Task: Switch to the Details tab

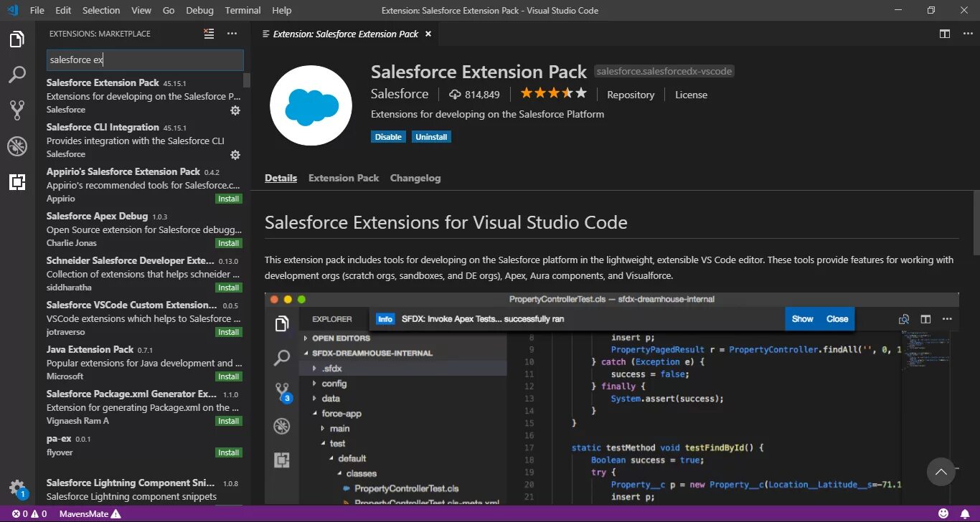Action: click(281, 178)
